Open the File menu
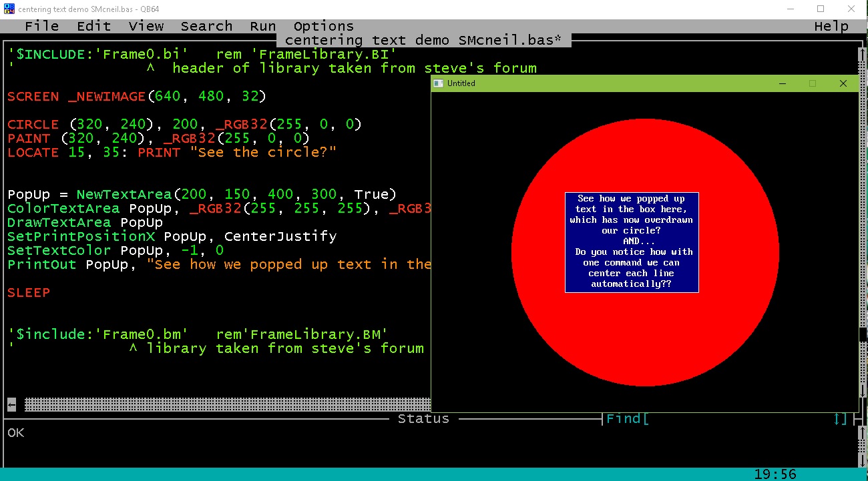Viewport: 868px width, 481px height. coord(41,27)
